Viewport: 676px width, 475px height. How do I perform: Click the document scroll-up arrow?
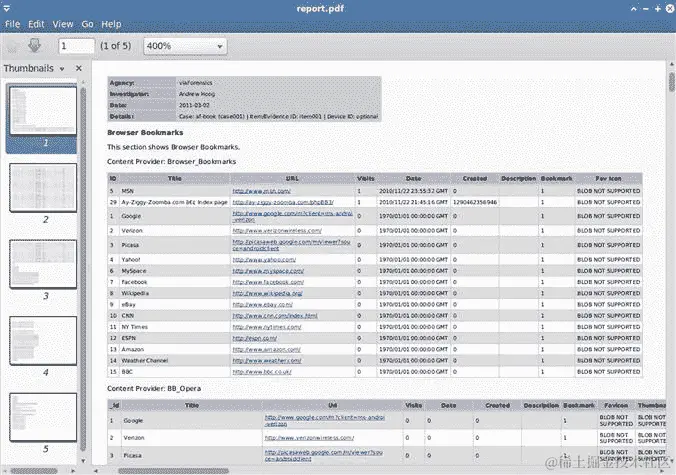(x=672, y=64)
